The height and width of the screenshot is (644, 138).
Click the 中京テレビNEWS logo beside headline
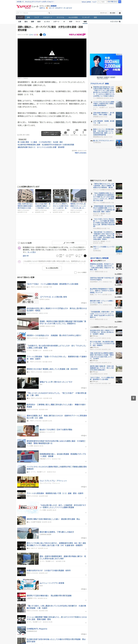(x=77, y=35)
